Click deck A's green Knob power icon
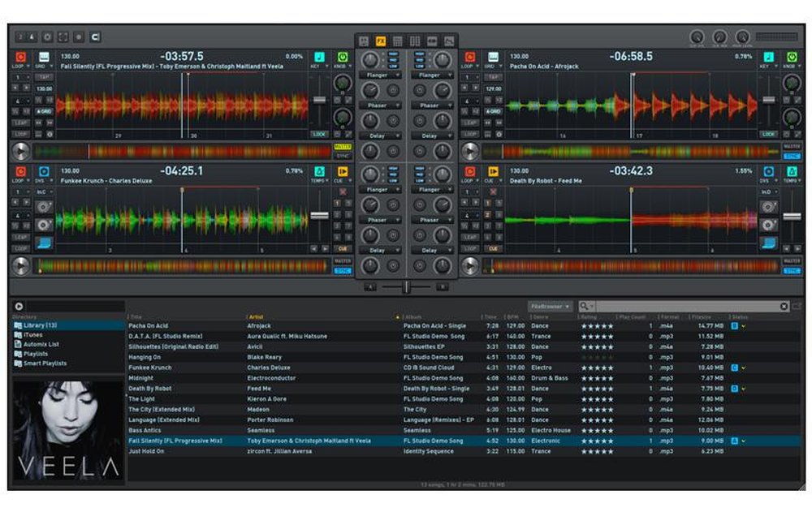Image resolution: width=812 pixels, height=512 pixels. point(343,57)
